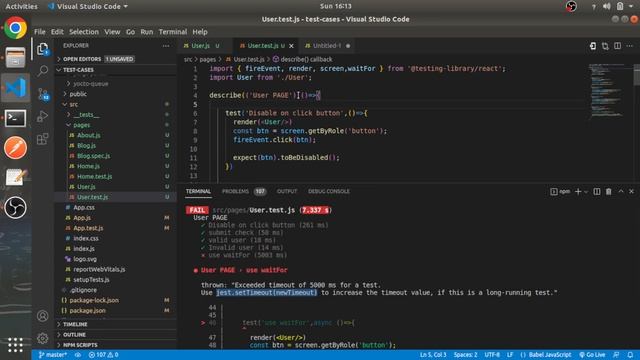Launch Google Chrome from the dock
This screenshot has height=360, width=640.
[16, 28]
